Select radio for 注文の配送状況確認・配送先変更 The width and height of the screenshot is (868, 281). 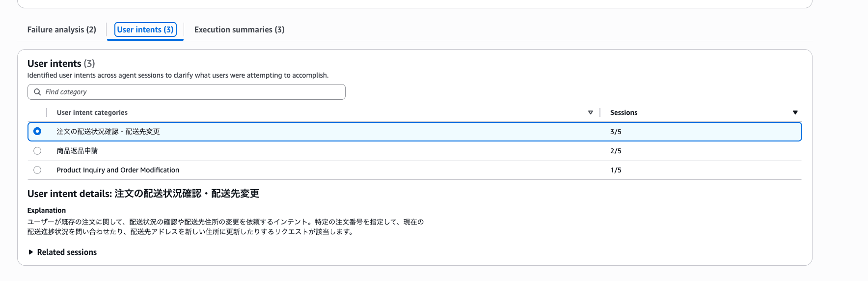coord(37,131)
